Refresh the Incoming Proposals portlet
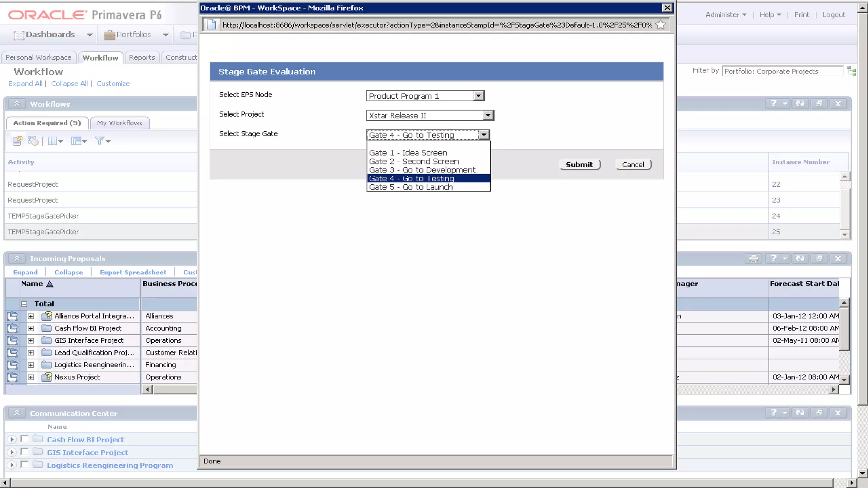The width and height of the screenshot is (868, 488). [800, 258]
